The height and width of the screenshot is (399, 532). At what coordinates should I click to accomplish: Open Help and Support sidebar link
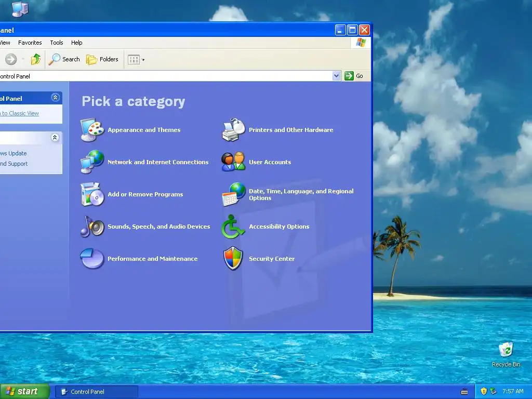coord(14,164)
